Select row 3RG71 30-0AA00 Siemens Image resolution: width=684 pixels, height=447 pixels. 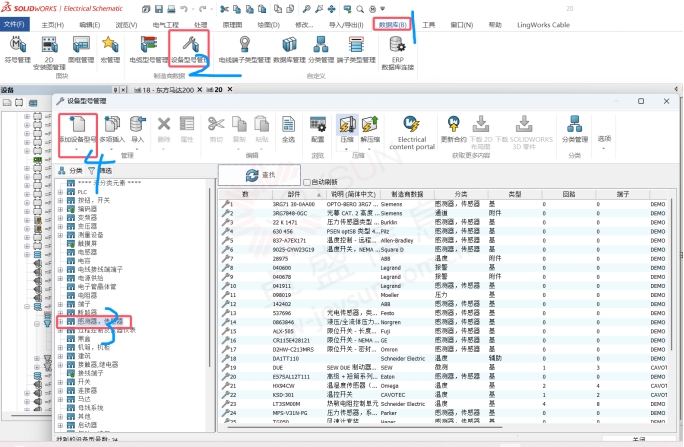(x=443, y=204)
